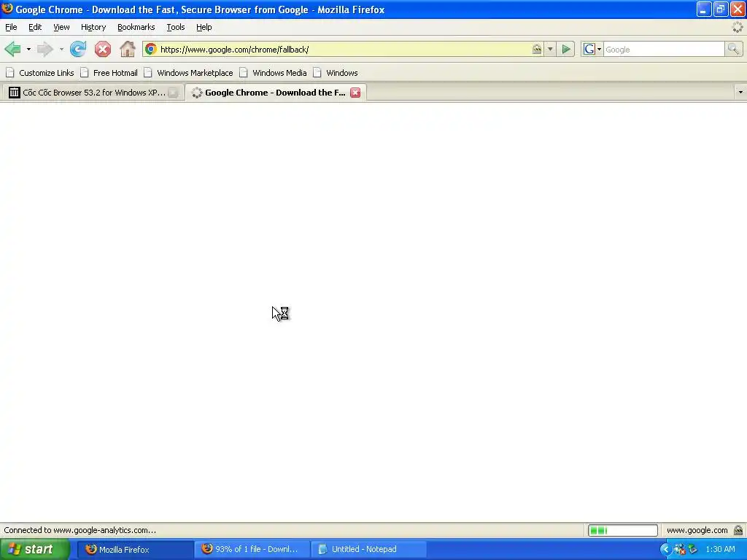Open the Edit menu

click(x=35, y=27)
